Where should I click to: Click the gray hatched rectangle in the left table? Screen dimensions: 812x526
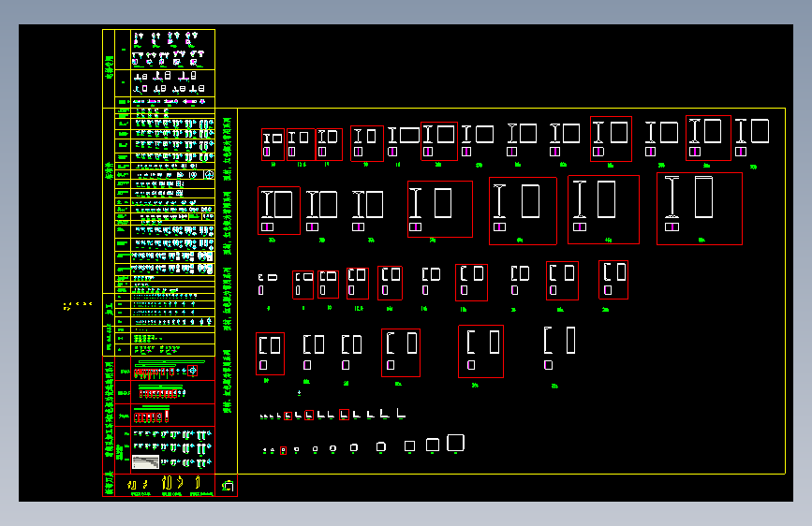[145, 461]
